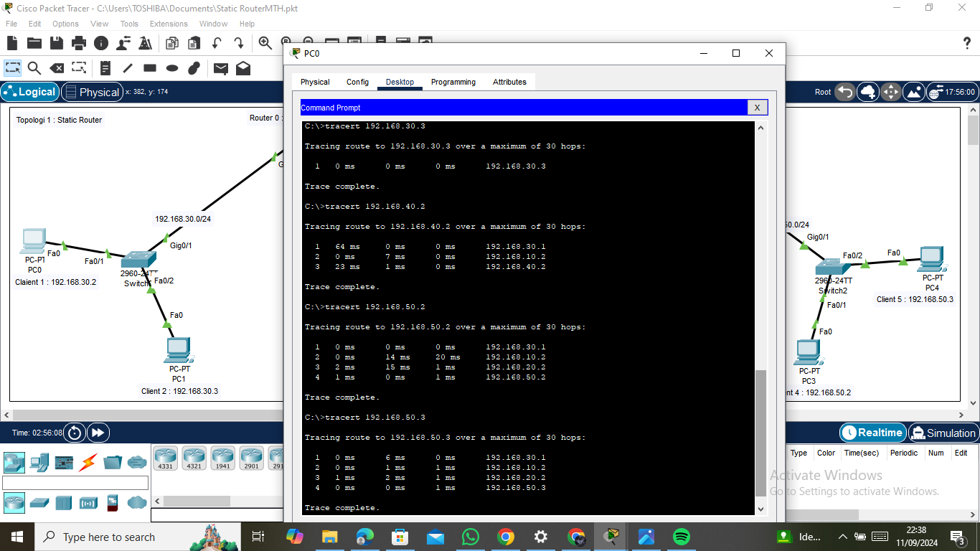Screen dimensions: 980x551
Task: Click the Copy icon in toolbar
Action: coord(172,43)
